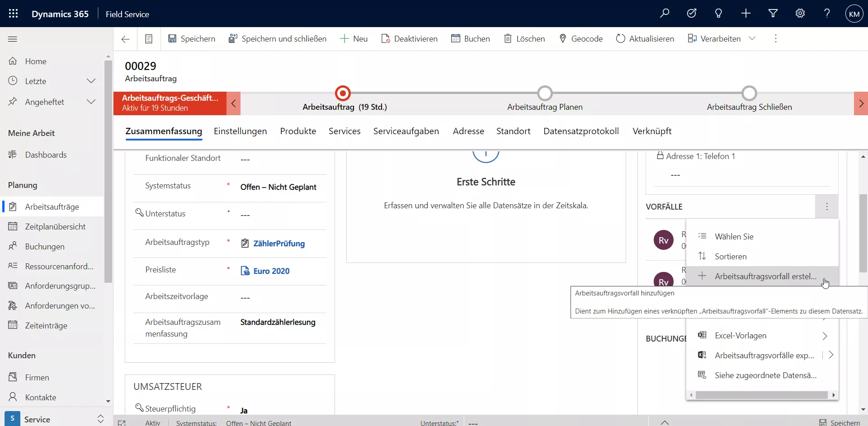Open the app launcher waffle icon
868x426 pixels.
(x=13, y=14)
